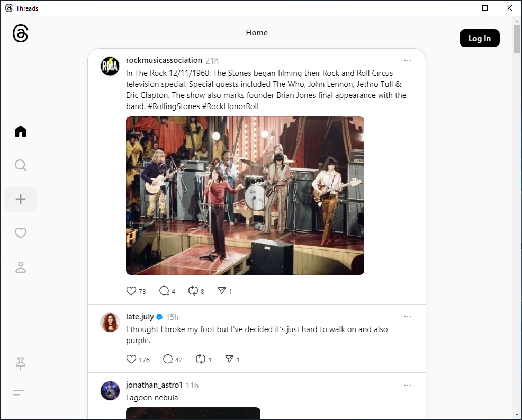Like the rockmusicassociation post
522x420 pixels.
pos(130,291)
